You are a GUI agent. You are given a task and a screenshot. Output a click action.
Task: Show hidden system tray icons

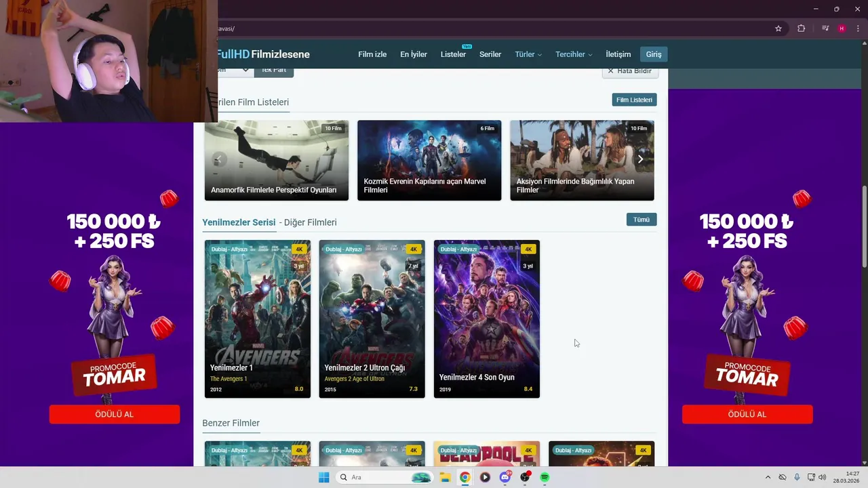[x=768, y=477]
